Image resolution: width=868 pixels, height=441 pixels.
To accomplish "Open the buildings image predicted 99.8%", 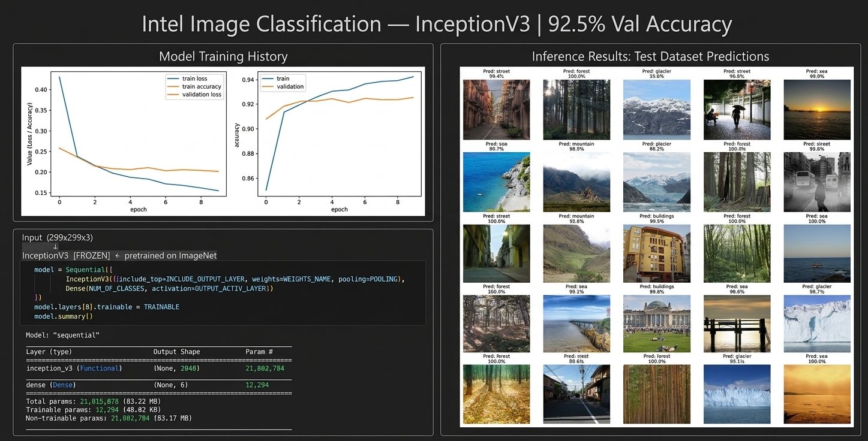I will click(657, 324).
